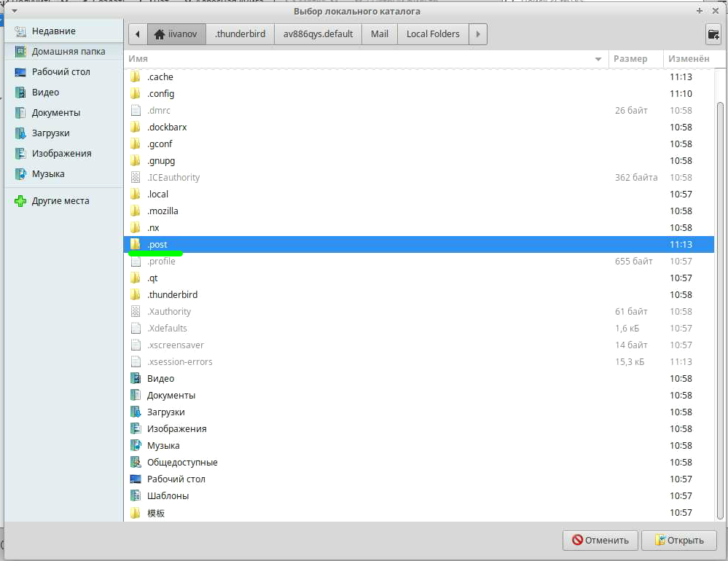The image size is (728, 561).
Task: Select the highlighted .post folder row
Action: coord(419,245)
